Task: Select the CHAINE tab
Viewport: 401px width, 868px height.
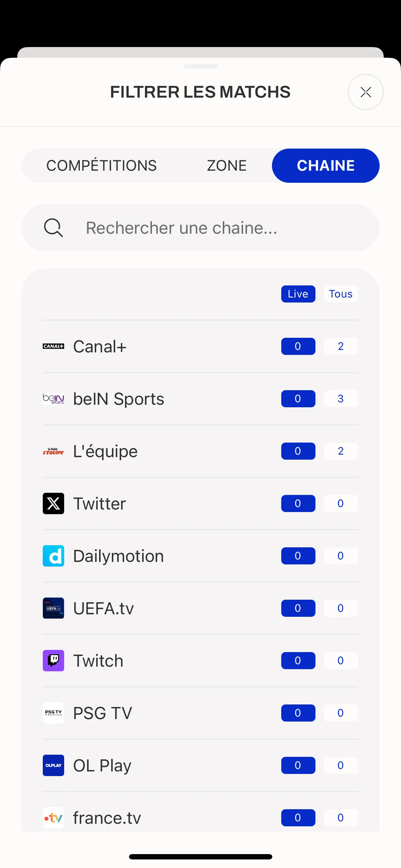Action: click(x=326, y=166)
